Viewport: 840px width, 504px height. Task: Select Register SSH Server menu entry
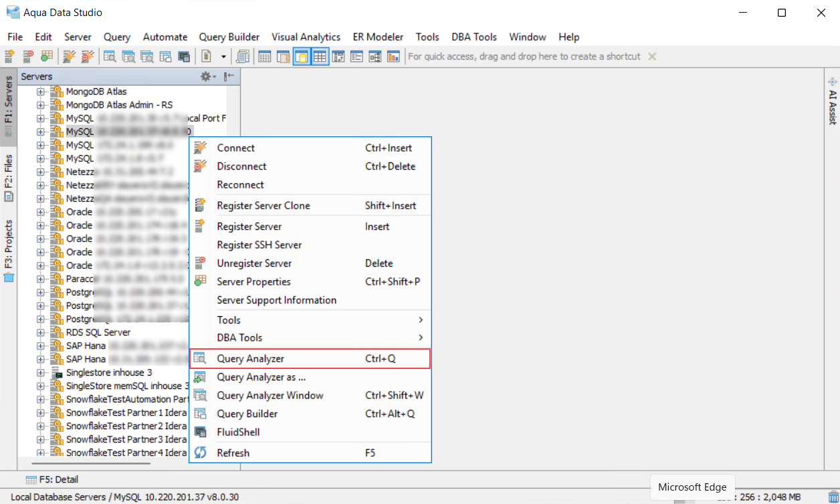[310, 245]
